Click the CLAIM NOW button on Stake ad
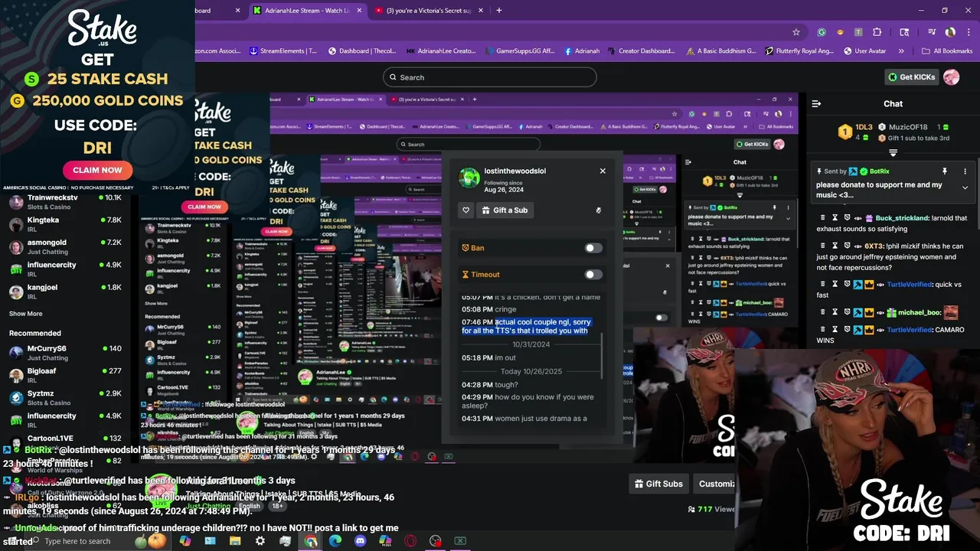980x551 pixels. coord(97,170)
